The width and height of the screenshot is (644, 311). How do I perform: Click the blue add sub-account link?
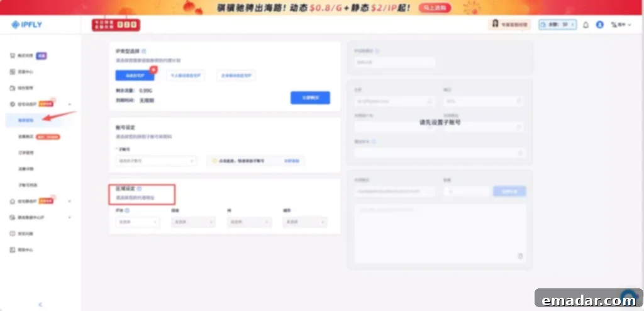[x=292, y=161]
